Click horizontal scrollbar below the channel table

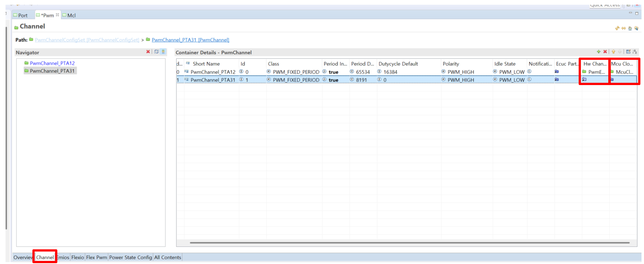[x=409, y=243]
